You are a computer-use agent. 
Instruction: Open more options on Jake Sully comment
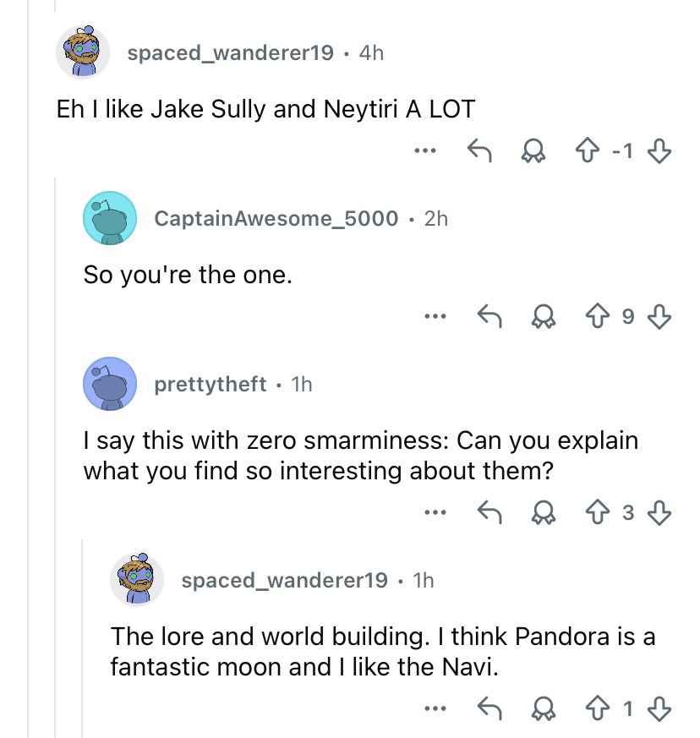[x=426, y=153]
